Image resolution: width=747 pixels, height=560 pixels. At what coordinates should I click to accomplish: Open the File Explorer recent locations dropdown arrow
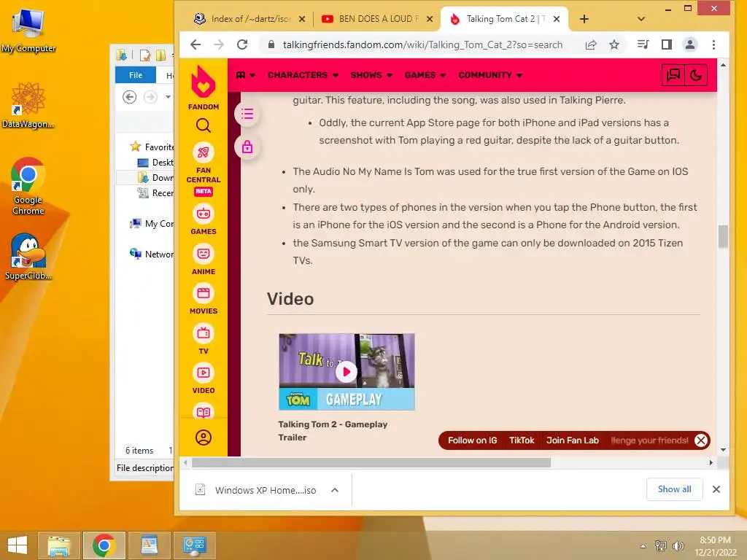tap(169, 97)
